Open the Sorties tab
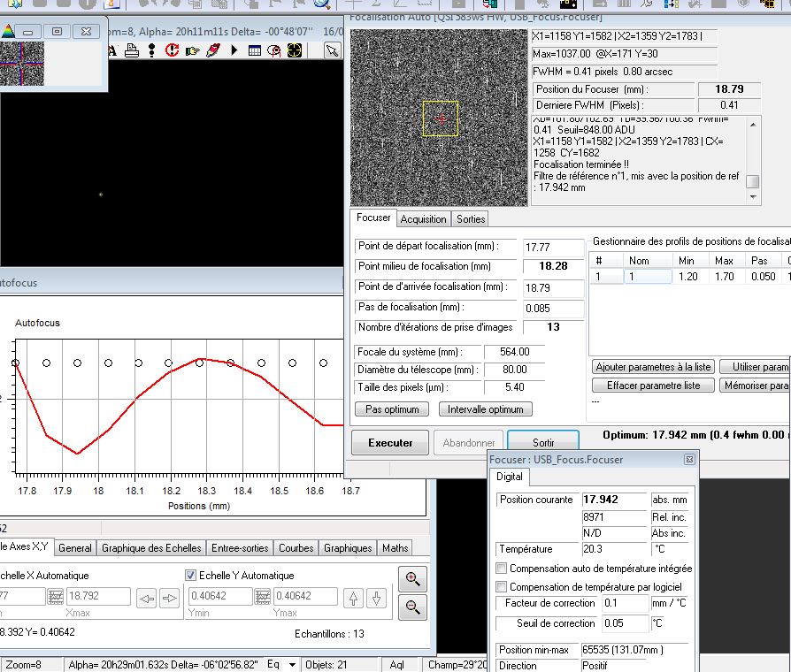Image resolution: width=791 pixels, height=672 pixels. (x=471, y=219)
